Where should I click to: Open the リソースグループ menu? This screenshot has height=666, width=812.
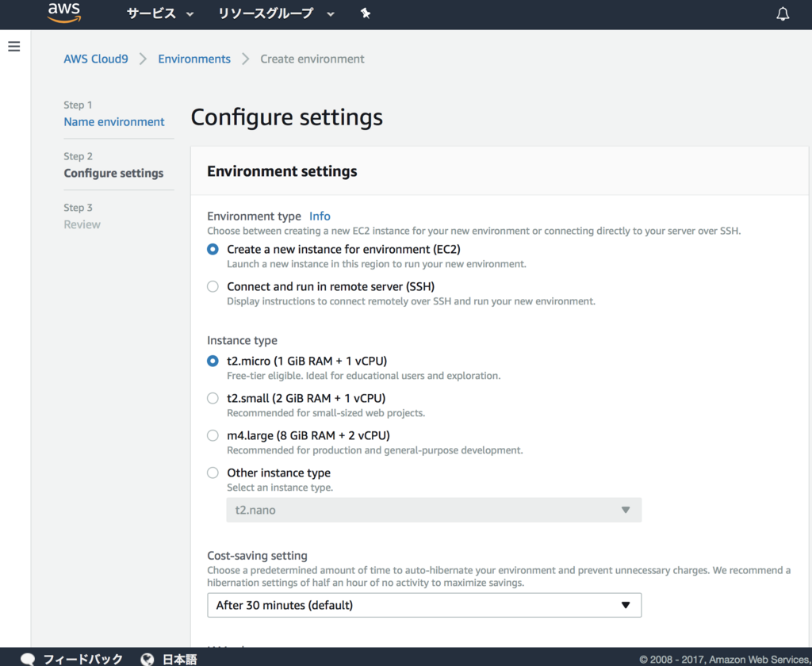pos(275,13)
